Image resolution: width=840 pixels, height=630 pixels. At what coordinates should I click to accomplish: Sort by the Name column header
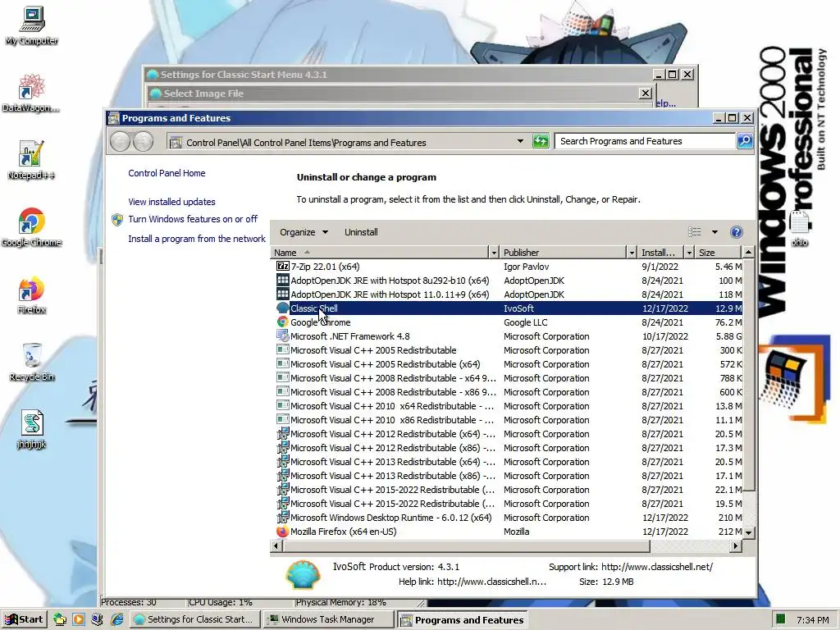[379, 253]
